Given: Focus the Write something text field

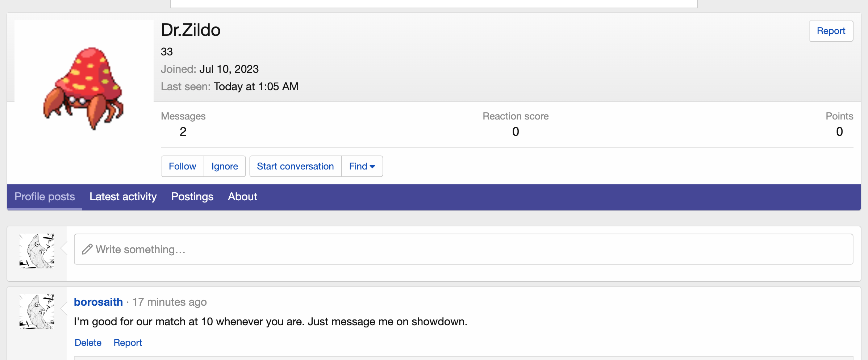Looking at the screenshot, I should click(x=463, y=249).
